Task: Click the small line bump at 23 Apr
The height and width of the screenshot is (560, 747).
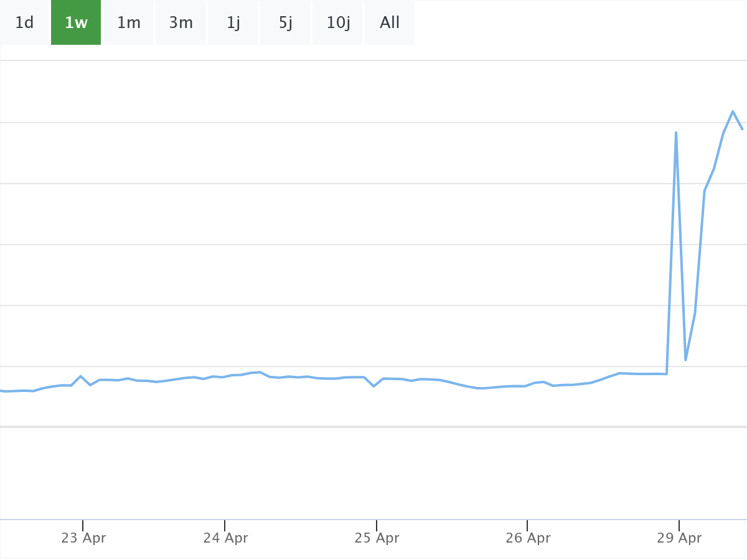Action: pos(81,376)
